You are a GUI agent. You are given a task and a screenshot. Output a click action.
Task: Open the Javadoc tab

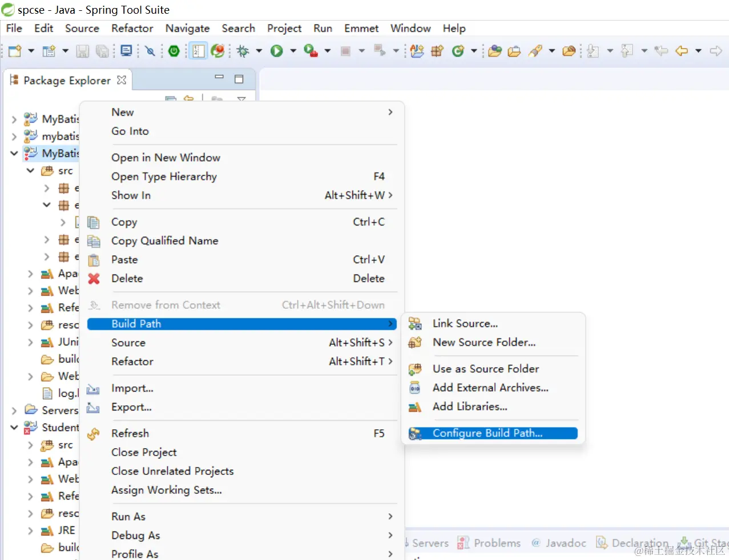[559, 543]
